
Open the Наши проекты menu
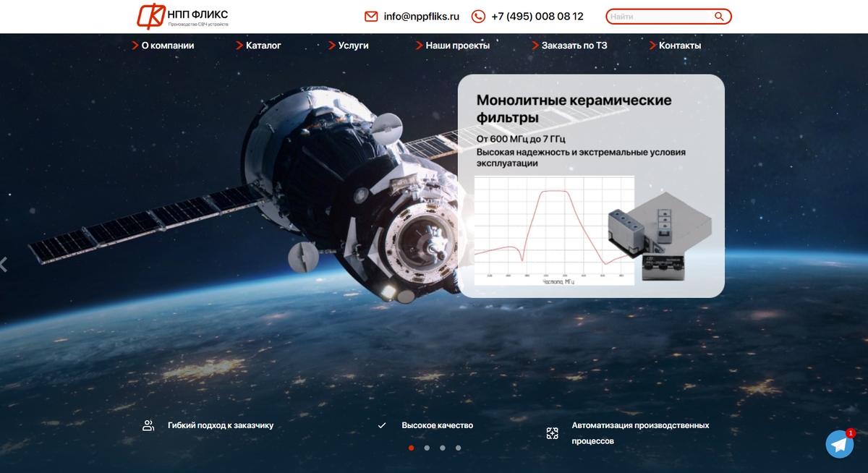458,46
